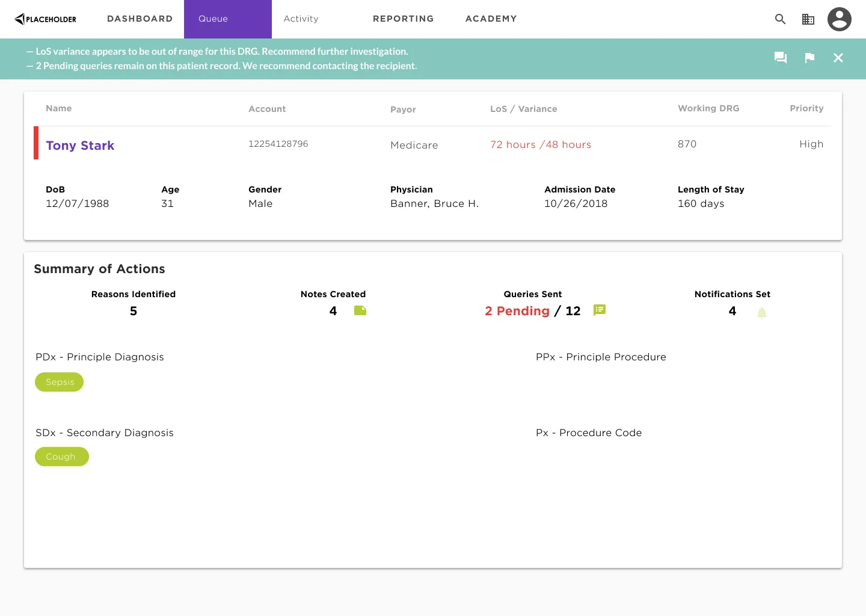Go to the Dashboard tab
Screen dimensions: 866x616
coord(140,19)
